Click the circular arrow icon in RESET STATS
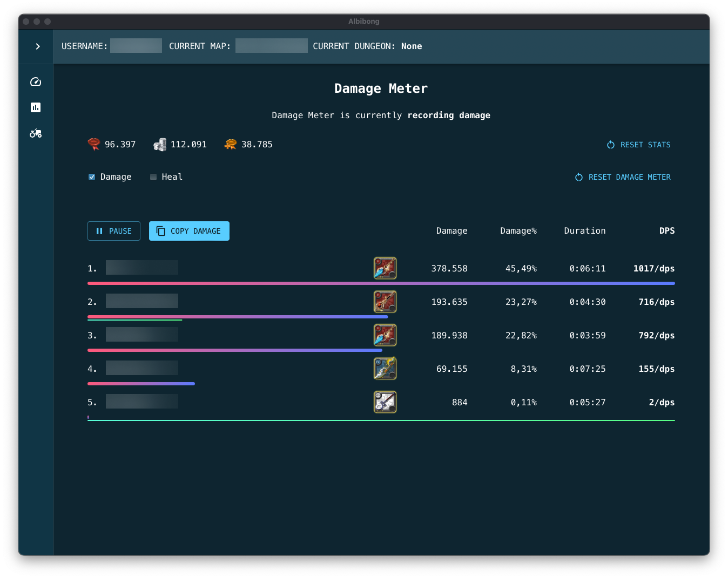 [611, 145]
